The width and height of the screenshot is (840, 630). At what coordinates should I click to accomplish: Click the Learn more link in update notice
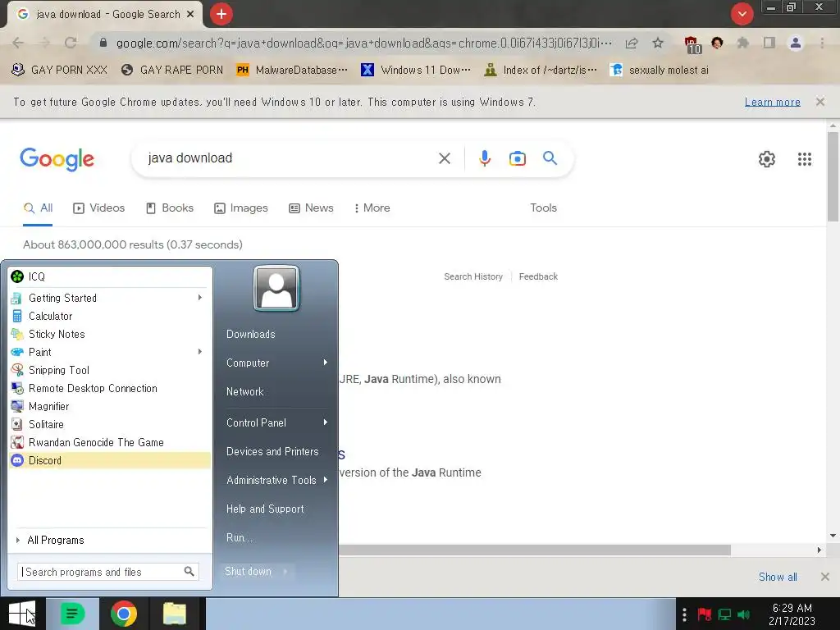773,102
